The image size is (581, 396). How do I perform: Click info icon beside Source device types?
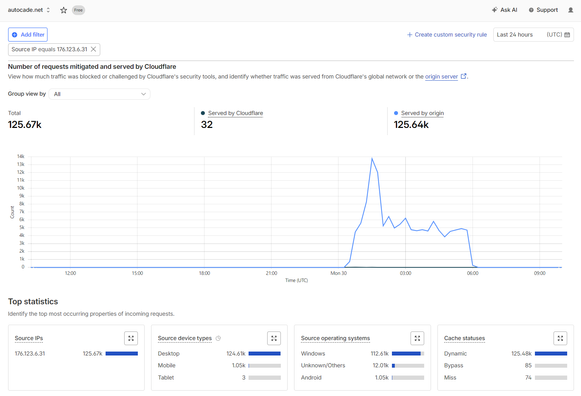click(218, 338)
